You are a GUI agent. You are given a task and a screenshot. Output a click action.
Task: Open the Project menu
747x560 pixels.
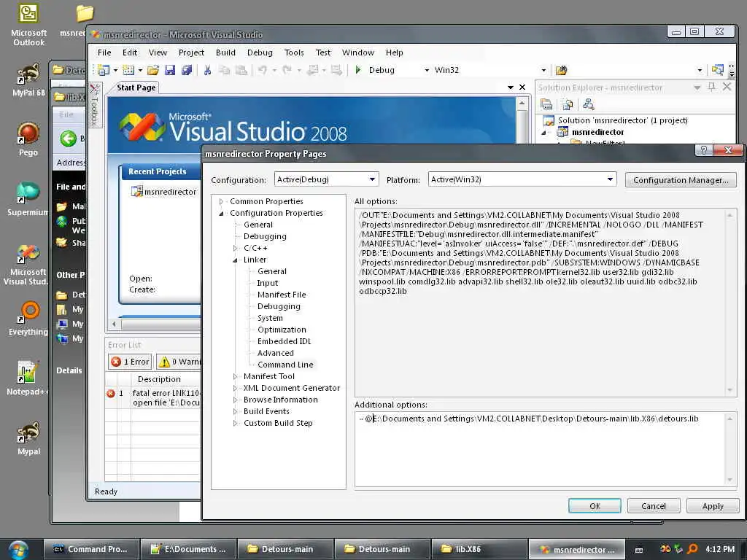tap(191, 52)
